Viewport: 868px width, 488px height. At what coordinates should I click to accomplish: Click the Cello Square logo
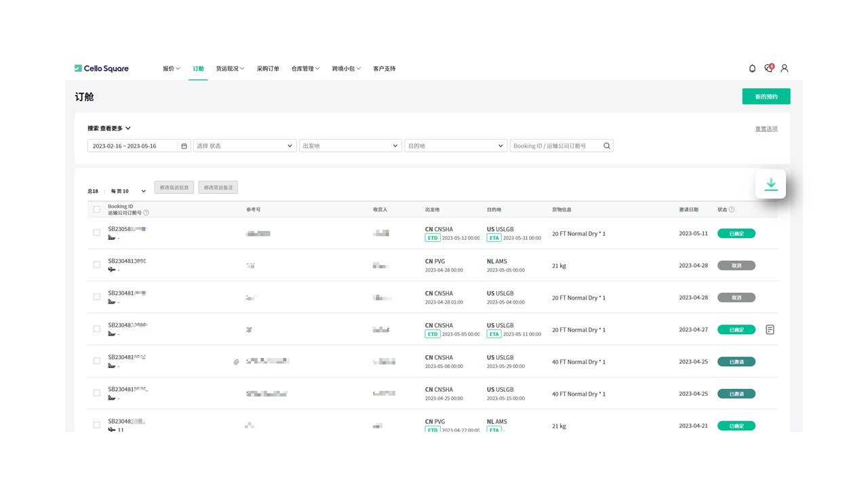(102, 68)
